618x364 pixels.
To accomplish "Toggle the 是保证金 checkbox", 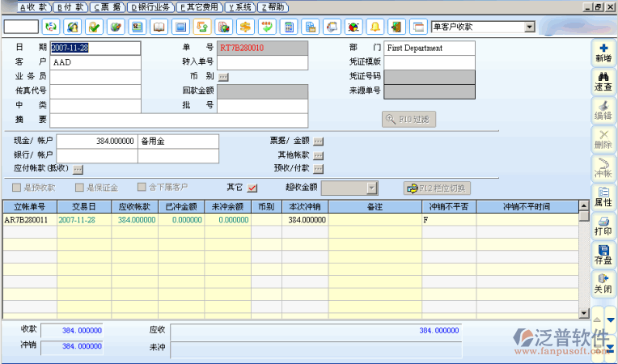I will (x=79, y=188).
